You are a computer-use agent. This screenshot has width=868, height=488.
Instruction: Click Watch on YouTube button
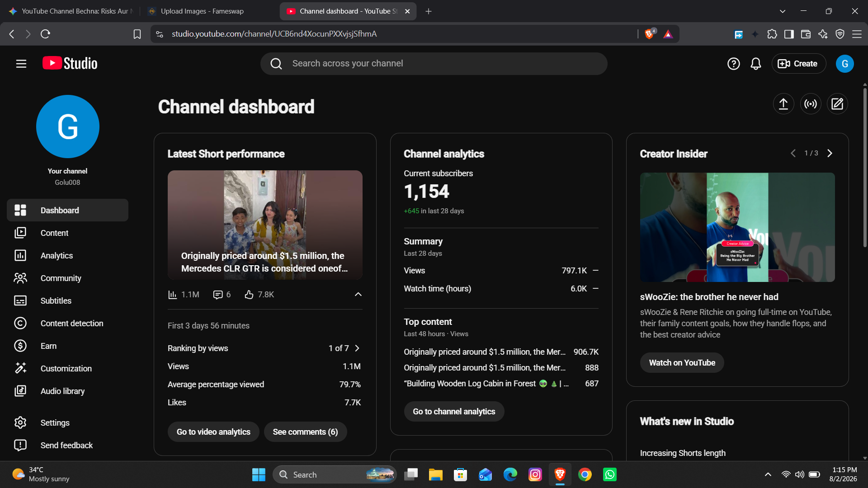(x=682, y=363)
